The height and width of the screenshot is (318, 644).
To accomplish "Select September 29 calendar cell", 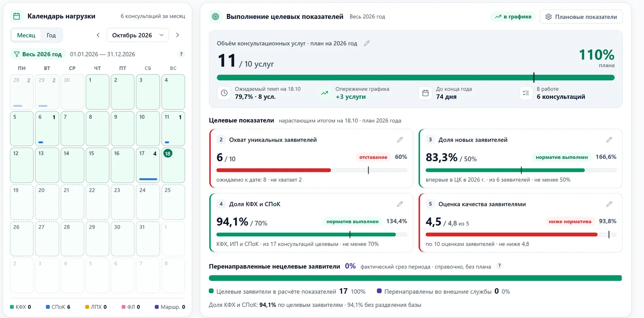I will tap(47, 92).
